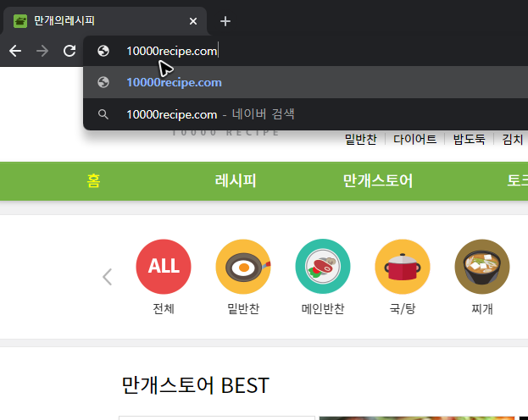Image resolution: width=528 pixels, height=420 pixels.
Task: Click the address bar with 10000recipe.com
Action: pos(305,51)
